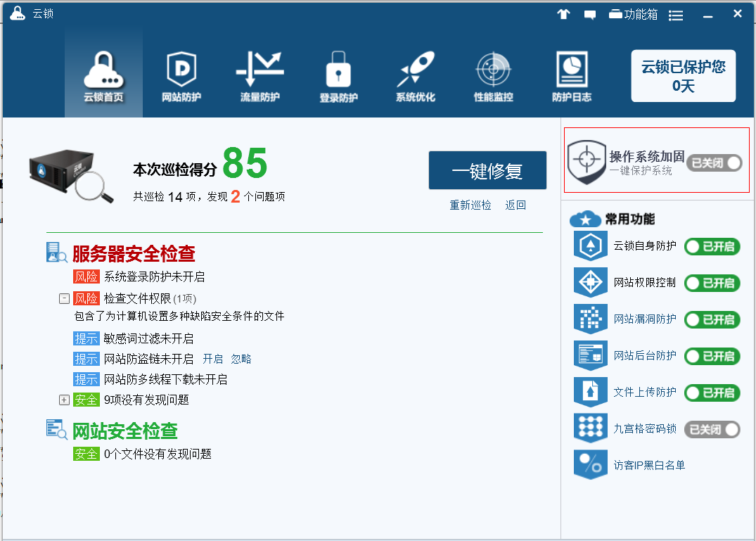Click the 云锁 logo in title bar
756x541 pixels.
point(18,13)
